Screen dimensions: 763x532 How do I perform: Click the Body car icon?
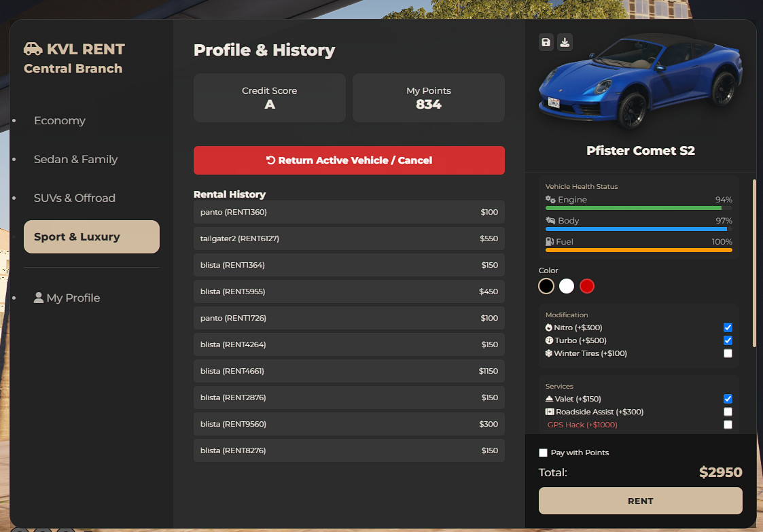point(550,221)
